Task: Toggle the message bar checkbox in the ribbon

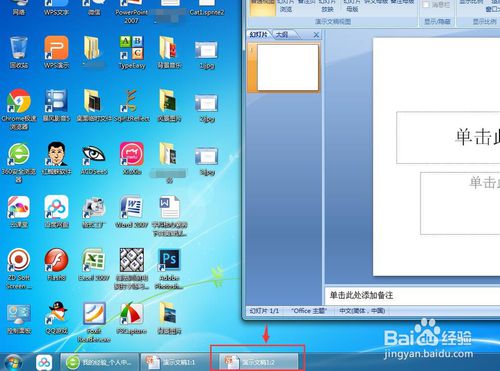Action: tap(426, 5)
